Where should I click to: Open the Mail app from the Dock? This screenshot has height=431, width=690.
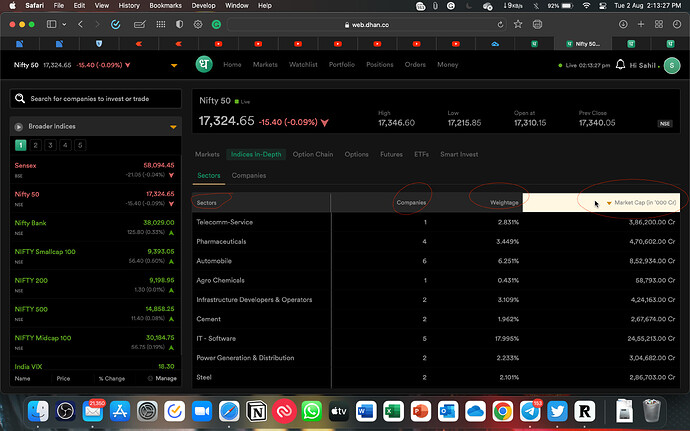coord(93,412)
